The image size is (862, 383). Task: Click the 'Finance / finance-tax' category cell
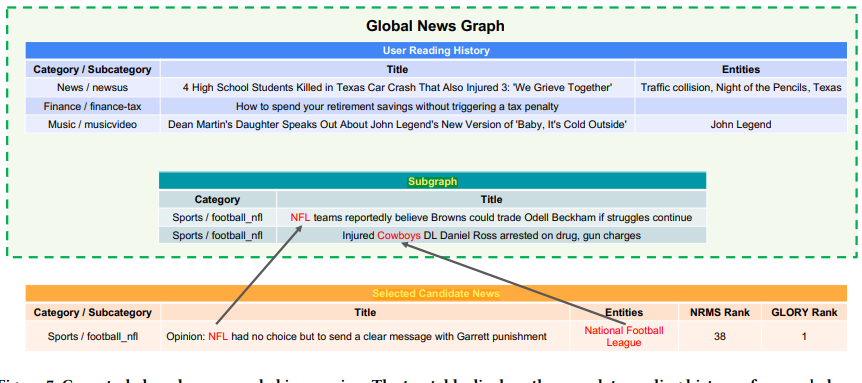pyautogui.click(x=92, y=106)
